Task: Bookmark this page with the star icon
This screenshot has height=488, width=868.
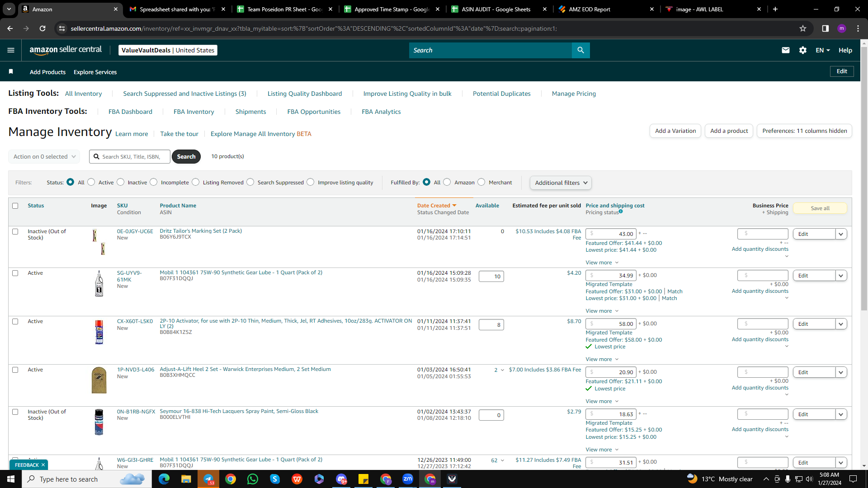Action: coord(803,28)
